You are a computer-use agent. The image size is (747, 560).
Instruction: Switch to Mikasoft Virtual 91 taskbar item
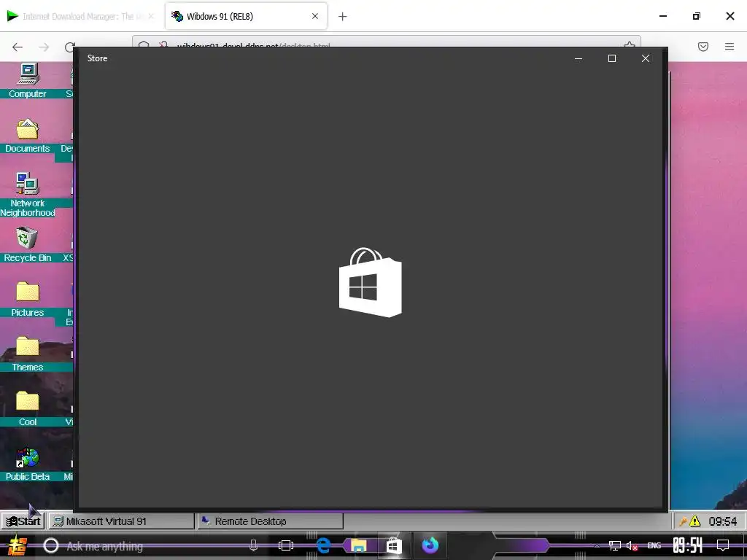click(121, 521)
